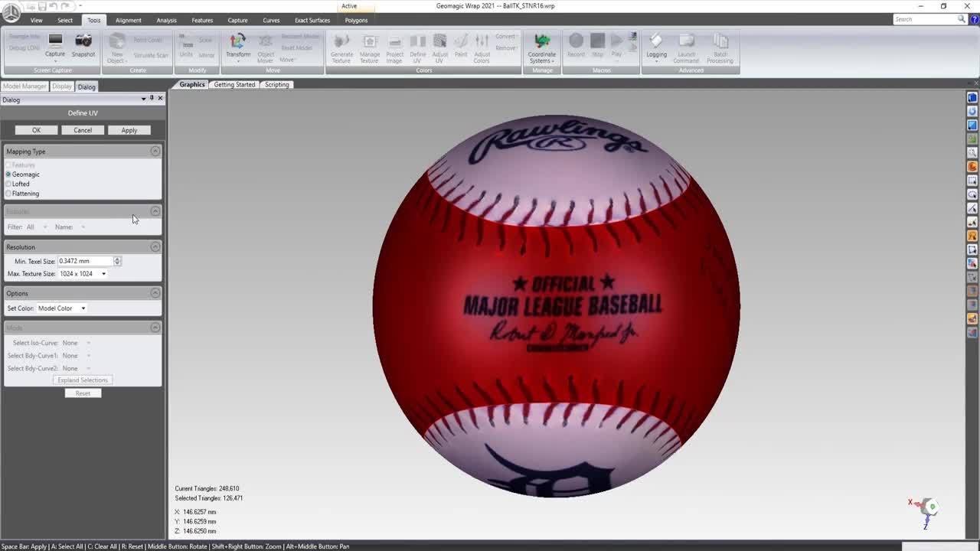
Task: Open the Filter dropdown
Action: click(x=37, y=227)
